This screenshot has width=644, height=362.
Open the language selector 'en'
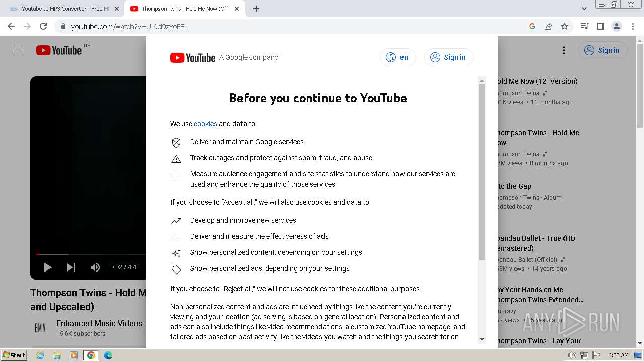point(397,57)
